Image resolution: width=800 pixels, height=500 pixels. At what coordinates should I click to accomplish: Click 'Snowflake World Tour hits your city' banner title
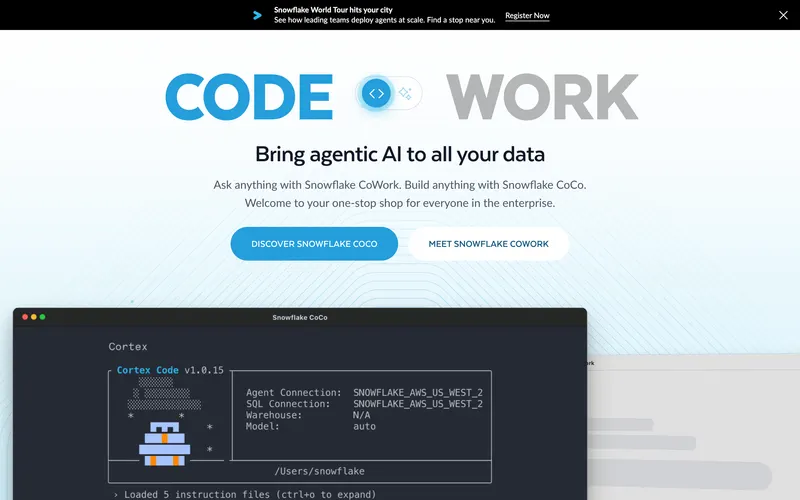pos(333,10)
